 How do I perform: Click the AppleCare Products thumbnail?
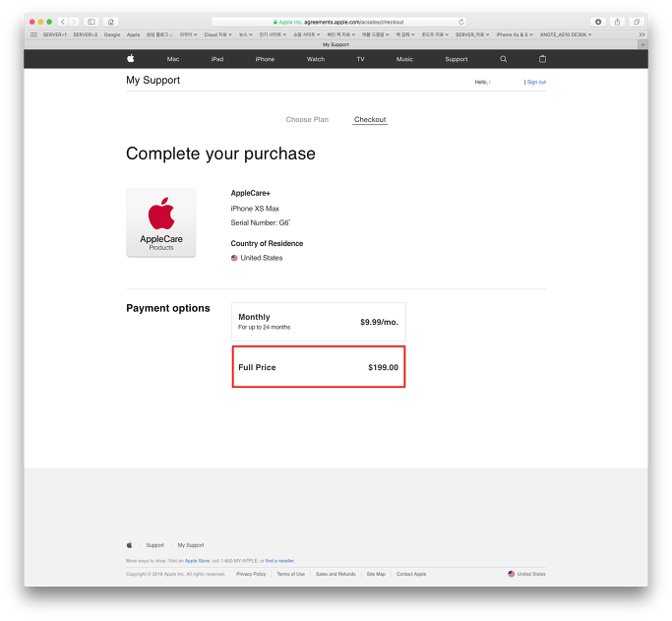pyautogui.click(x=161, y=222)
